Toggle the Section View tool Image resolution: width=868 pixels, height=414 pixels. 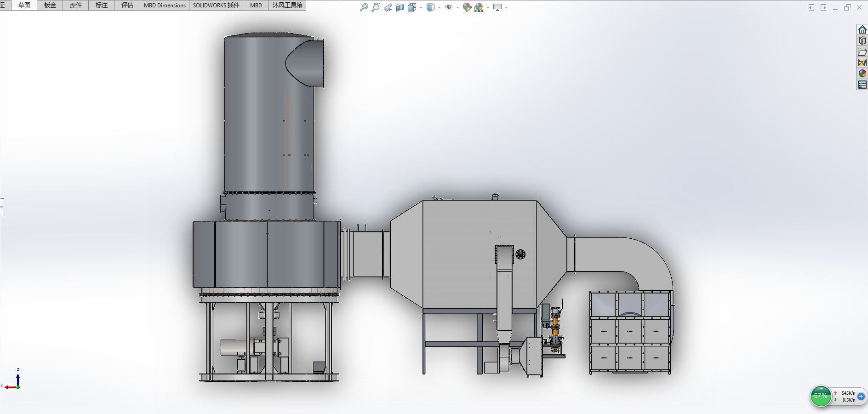click(400, 7)
